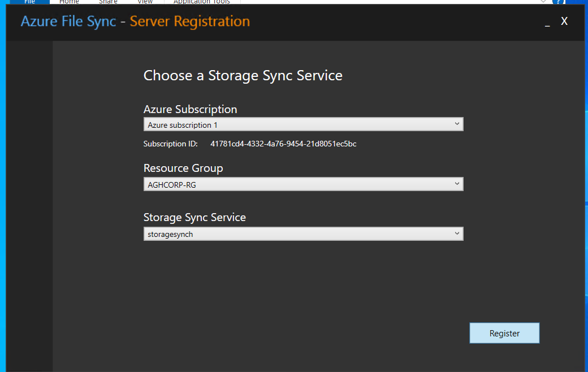Image resolution: width=588 pixels, height=372 pixels.
Task: Open the File tab in Explorer
Action: click(x=29, y=2)
